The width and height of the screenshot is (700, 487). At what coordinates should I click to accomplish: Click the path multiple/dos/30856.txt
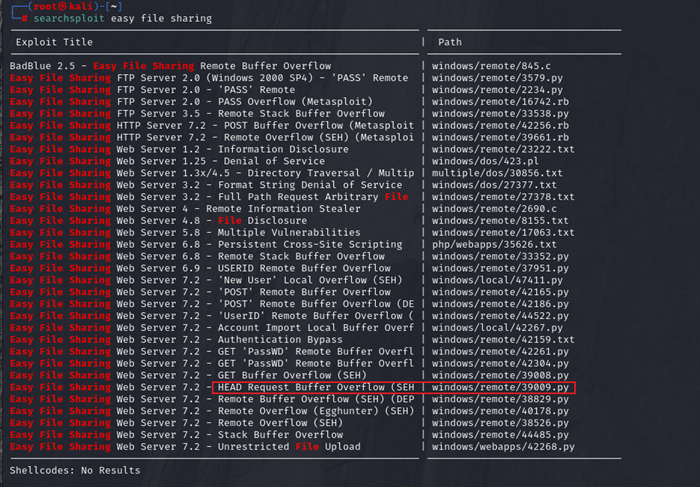[497, 173]
